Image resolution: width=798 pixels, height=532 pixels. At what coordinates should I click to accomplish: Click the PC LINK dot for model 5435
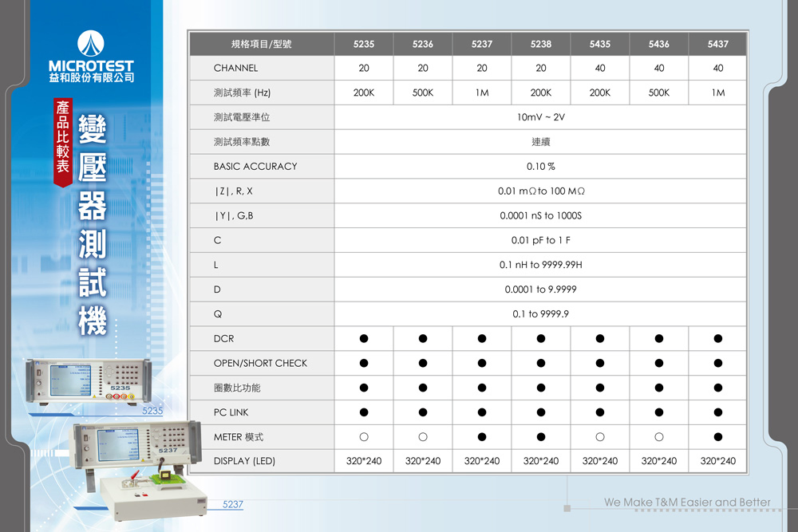pos(600,412)
